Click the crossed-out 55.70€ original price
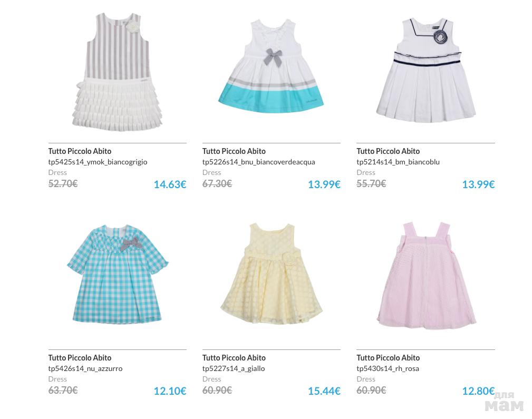Image resolution: width=532 pixels, height=419 pixels. point(371,183)
